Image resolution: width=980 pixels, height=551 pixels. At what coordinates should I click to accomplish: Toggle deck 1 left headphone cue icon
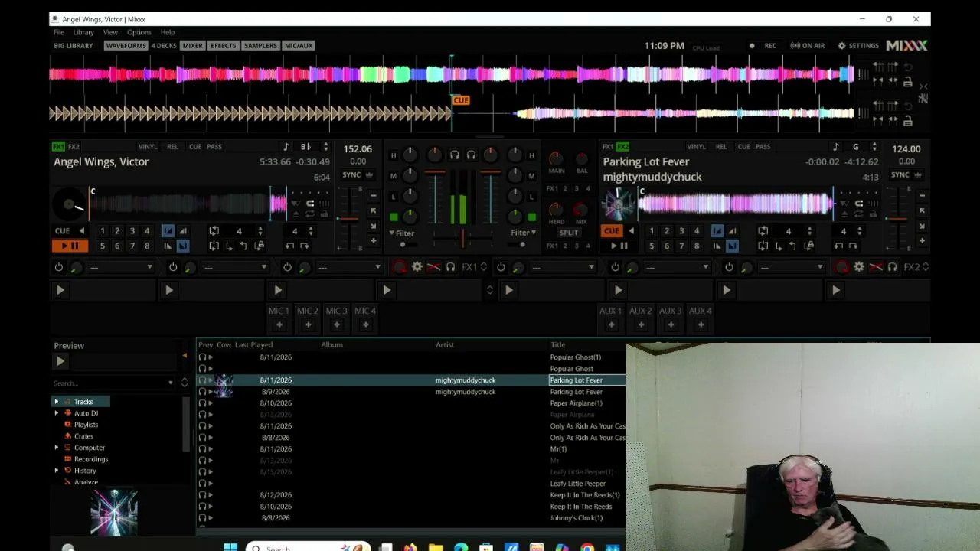[454, 155]
